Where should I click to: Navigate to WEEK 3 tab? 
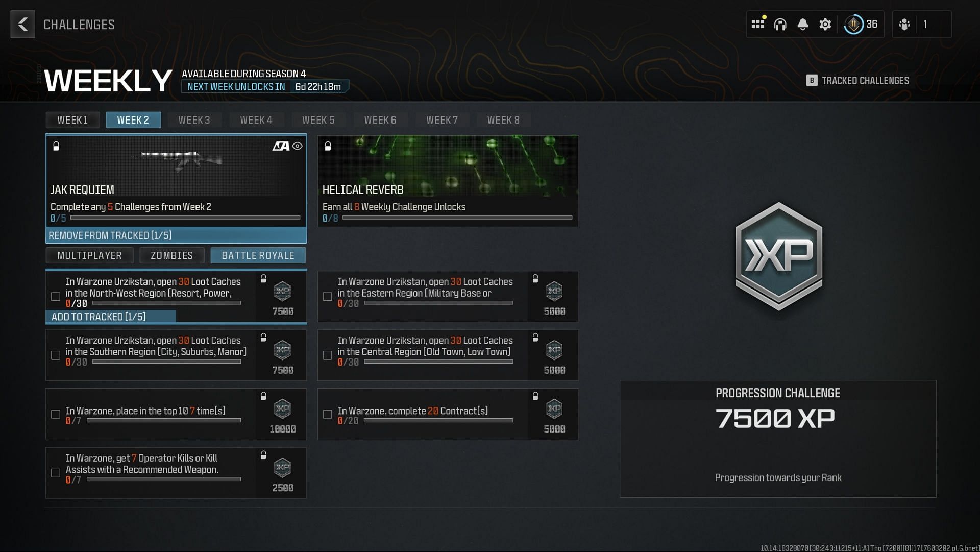(194, 119)
